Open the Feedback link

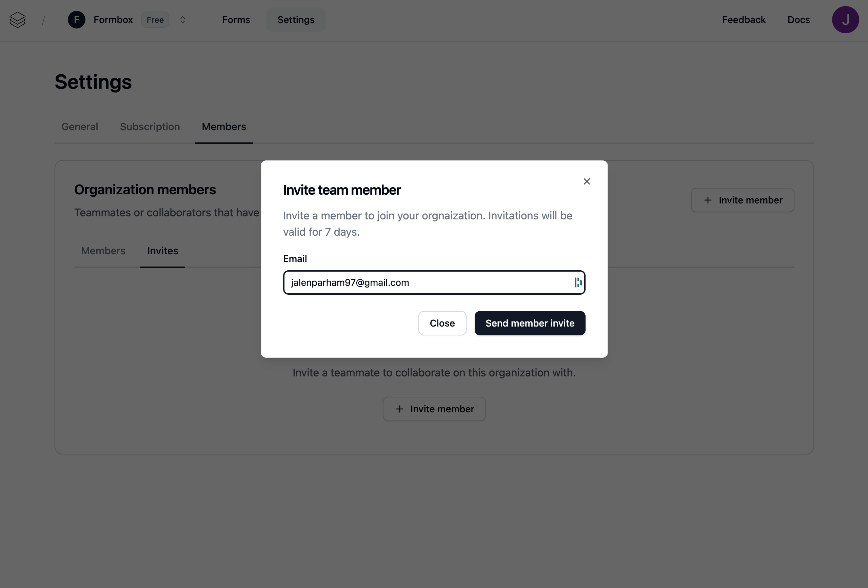point(743,20)
